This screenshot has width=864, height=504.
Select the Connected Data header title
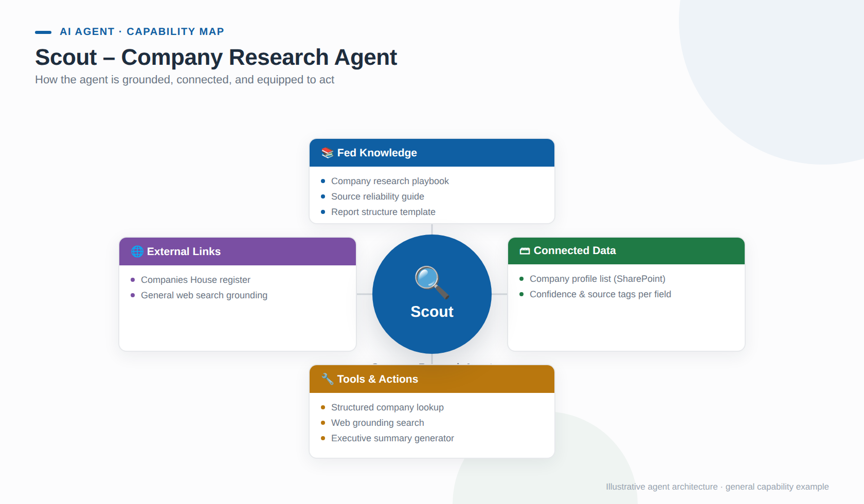574,250
